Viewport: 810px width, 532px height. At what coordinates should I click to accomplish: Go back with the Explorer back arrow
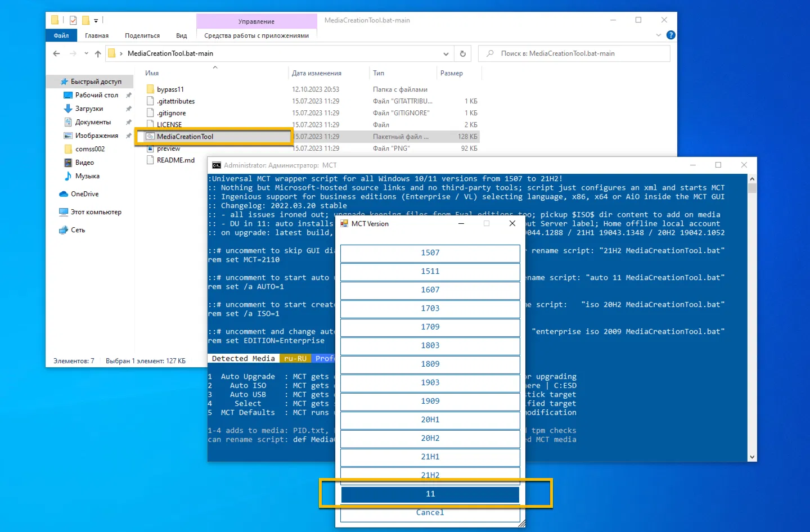point(56,53)
